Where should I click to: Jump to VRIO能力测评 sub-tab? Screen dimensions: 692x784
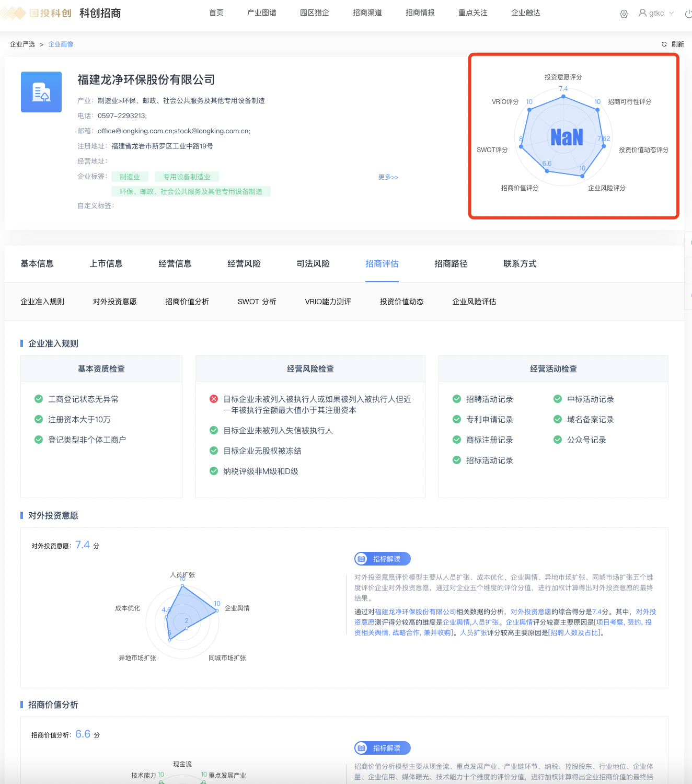pos(328,302)
